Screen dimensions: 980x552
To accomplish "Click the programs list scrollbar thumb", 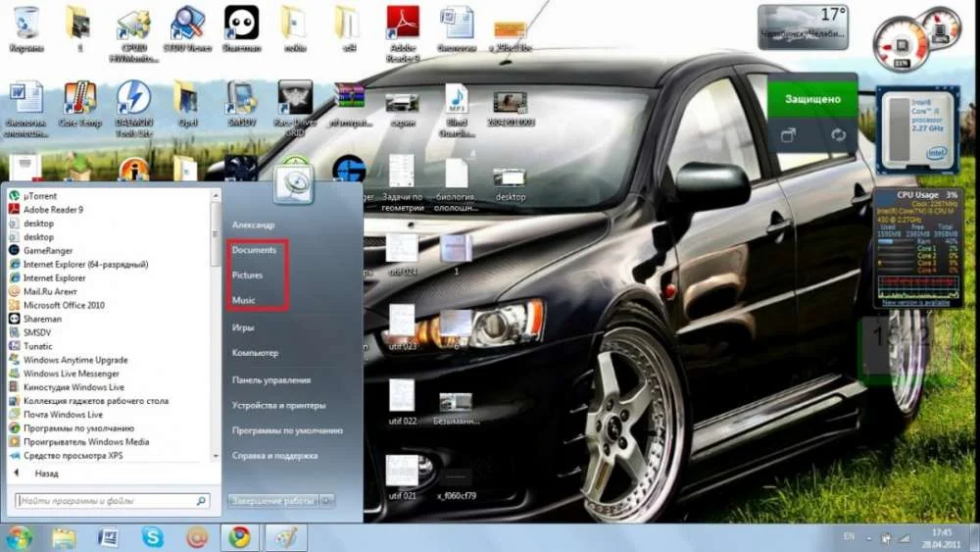I will click(x=216, y=233).
